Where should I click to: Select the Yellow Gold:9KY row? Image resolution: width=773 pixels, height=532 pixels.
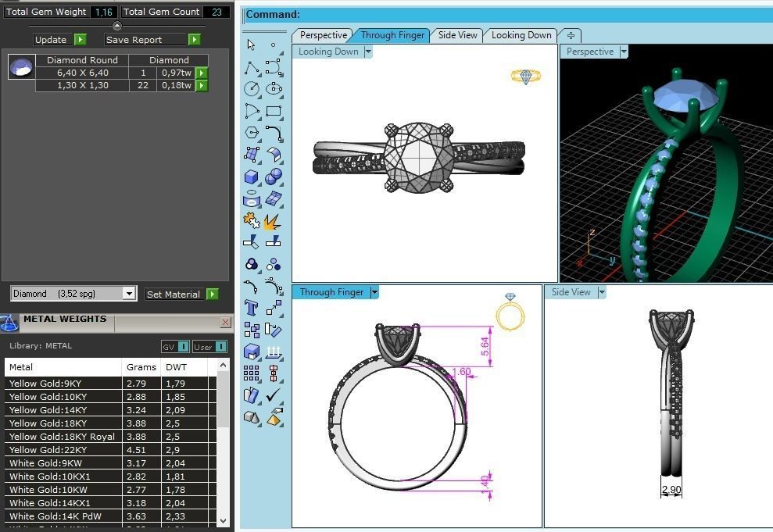[x=110, y=384]
